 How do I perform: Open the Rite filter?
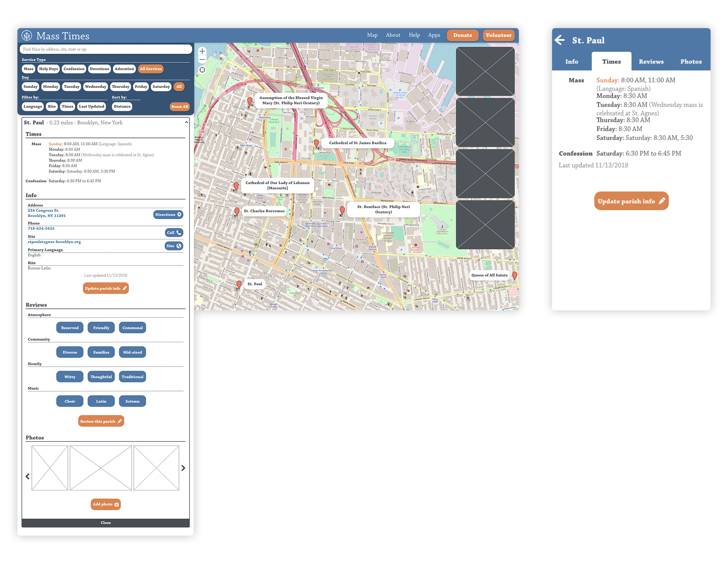[x=52, y=107]
